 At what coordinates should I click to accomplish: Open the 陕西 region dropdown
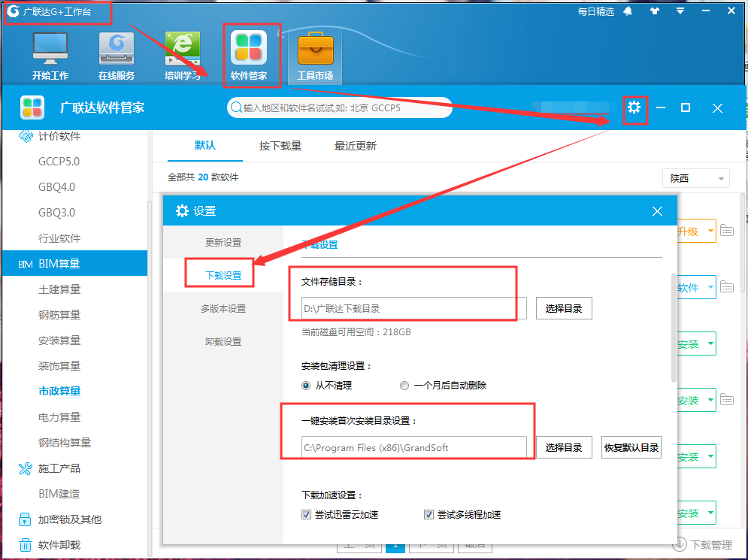pos(696,178)
